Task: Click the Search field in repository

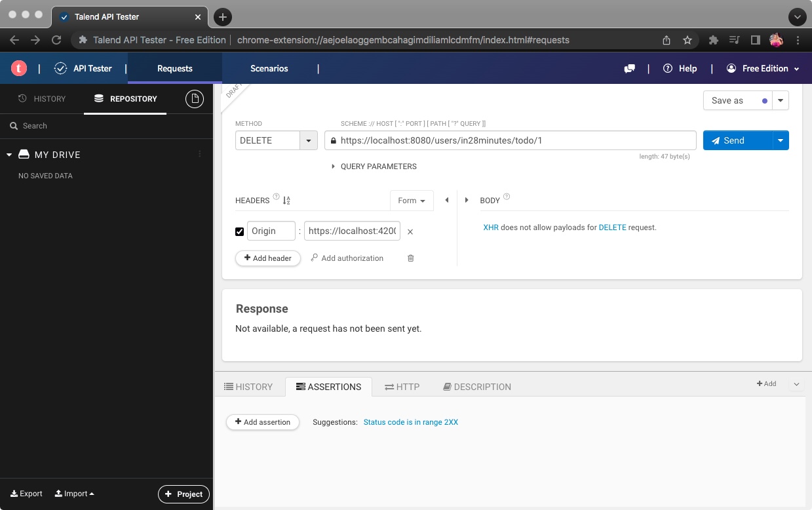Action: coord(106,126)
